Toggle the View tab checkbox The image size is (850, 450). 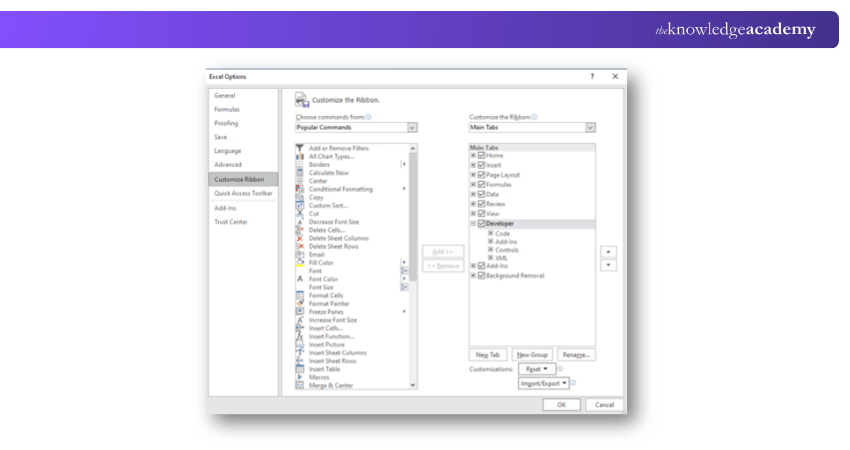[481, 214]
